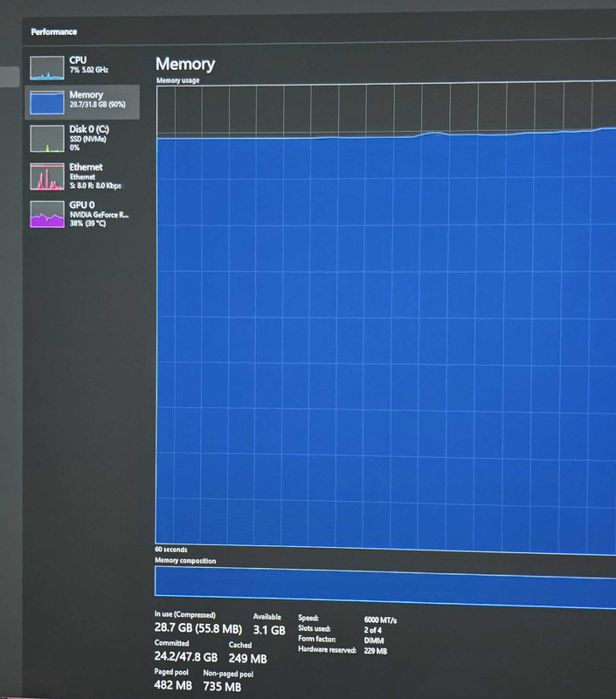Screen dimensions: 616x699
Task: Click the Performance page heading
Action: point(54,31)
